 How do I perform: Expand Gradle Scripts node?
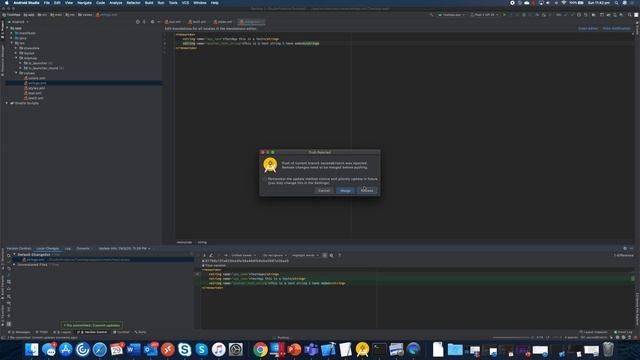click(7, 103)
